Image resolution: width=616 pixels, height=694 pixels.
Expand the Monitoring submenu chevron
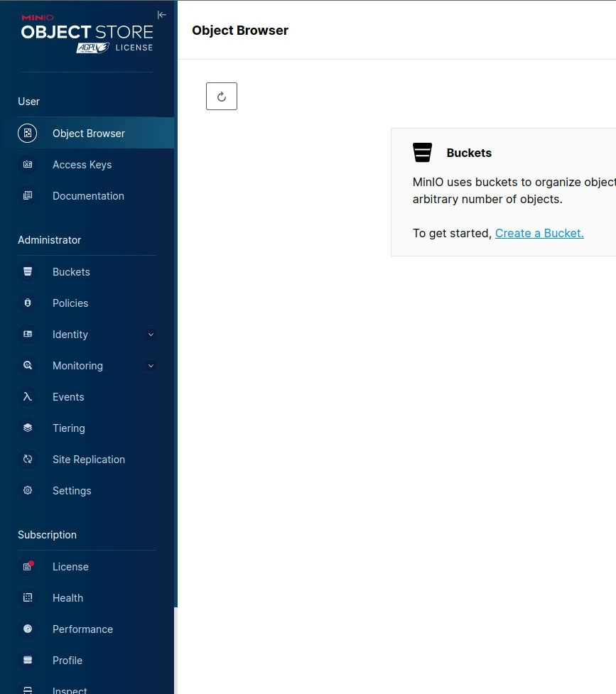coord(151,366)
